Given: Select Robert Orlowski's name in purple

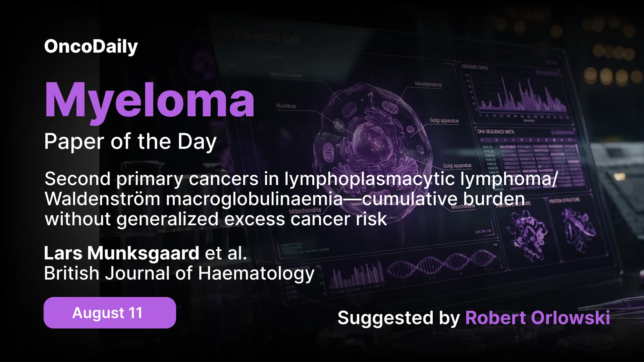Looking at the screenshot, I should 537,318.
